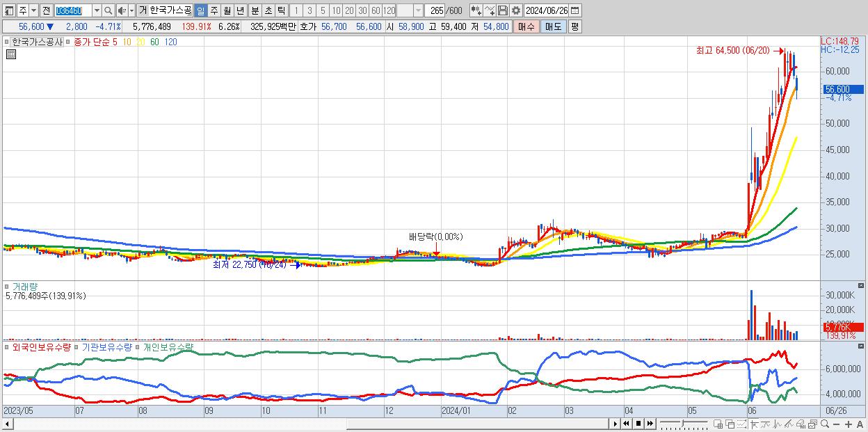The height and width of the screenshot is (432, 868).
Task: Click the overlapping windows icon
Action: coord(730,424)
